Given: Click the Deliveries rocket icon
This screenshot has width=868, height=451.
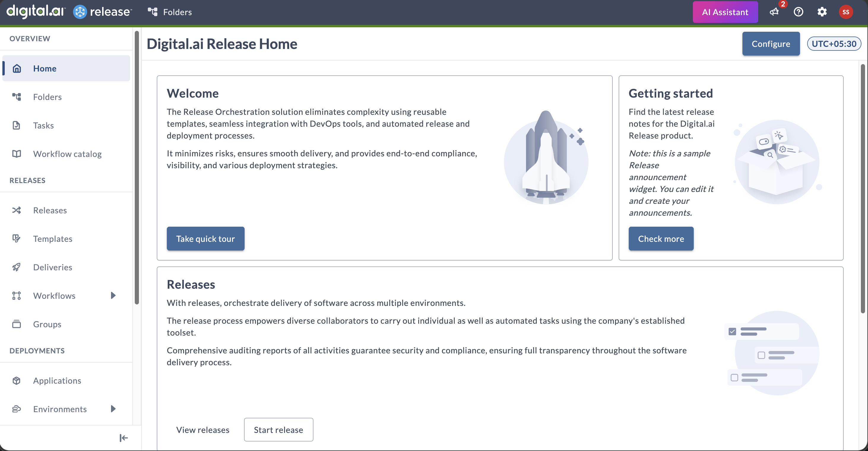Looking at the screenshot, I should tap(17, 267).
